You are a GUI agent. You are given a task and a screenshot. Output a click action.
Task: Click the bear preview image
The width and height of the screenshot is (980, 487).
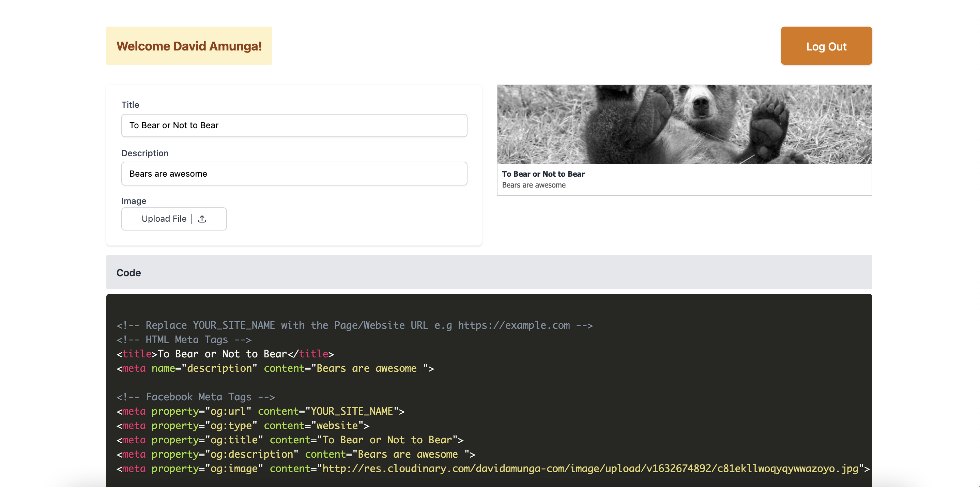684,124
